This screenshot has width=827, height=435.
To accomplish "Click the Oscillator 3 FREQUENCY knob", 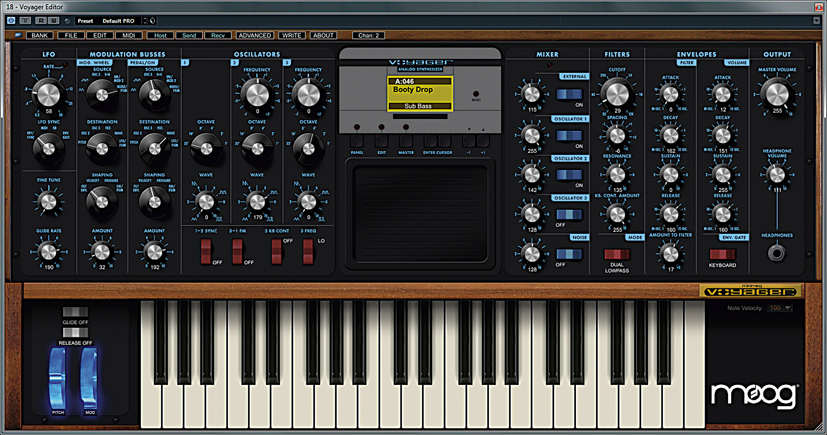I will tap(309, 94).
